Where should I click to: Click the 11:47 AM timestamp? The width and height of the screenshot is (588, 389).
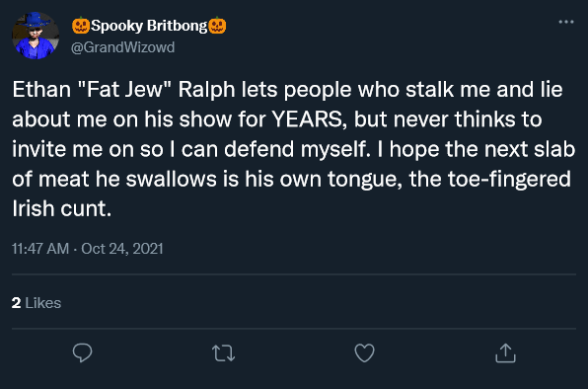(x=40, y=249)
